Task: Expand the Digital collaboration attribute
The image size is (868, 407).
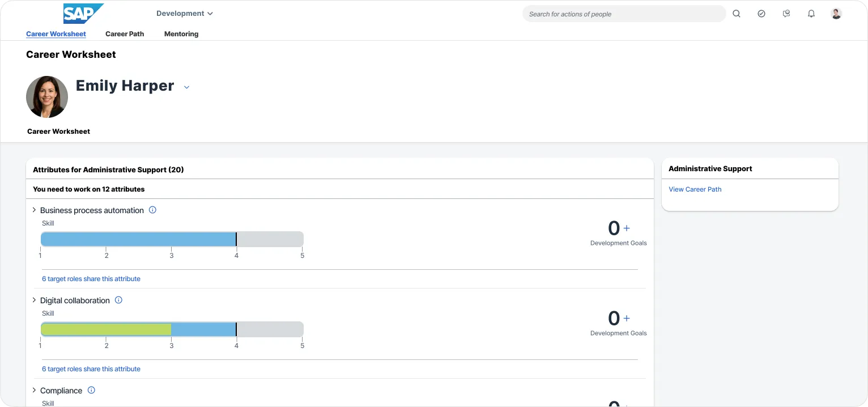Action: click(x=34, y=300)
